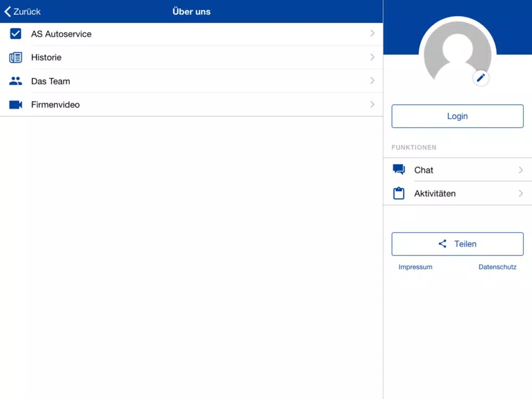Click the share icon in Teilen button
This screenshot has width=532, height=399.
[443, 244]
